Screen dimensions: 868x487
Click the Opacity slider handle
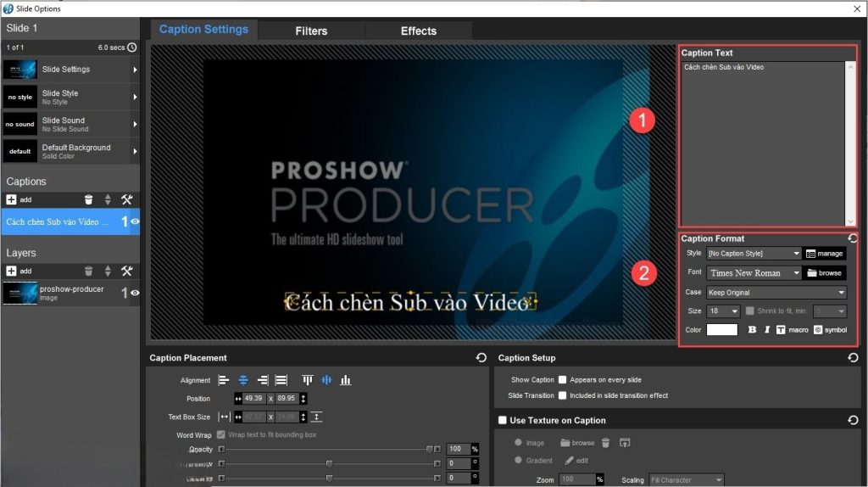430,449
